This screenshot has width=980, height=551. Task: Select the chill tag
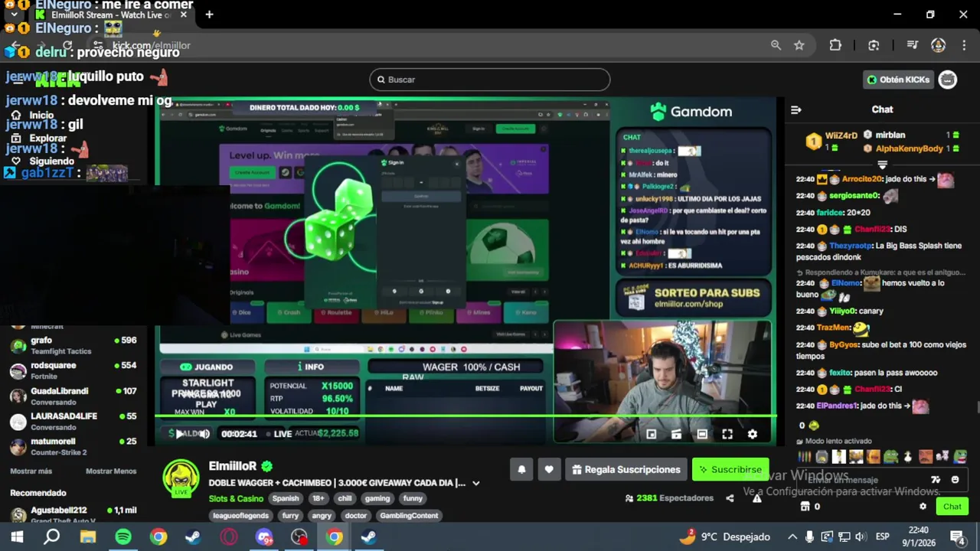tap(345, 498)
